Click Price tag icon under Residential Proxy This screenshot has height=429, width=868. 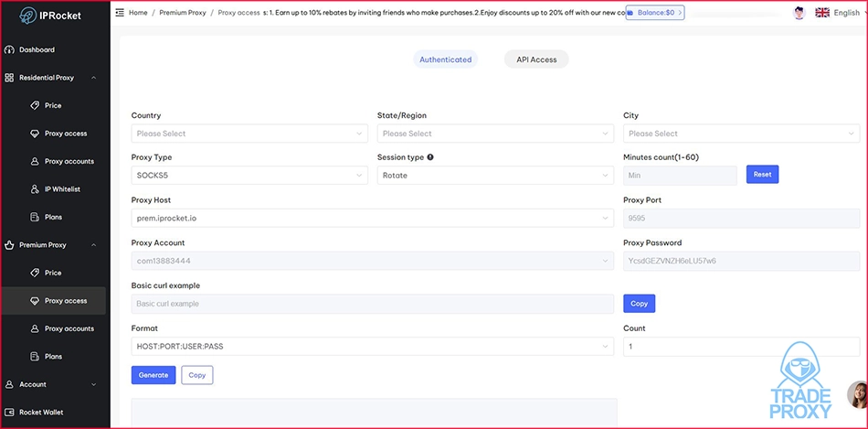tap(35, 105)
